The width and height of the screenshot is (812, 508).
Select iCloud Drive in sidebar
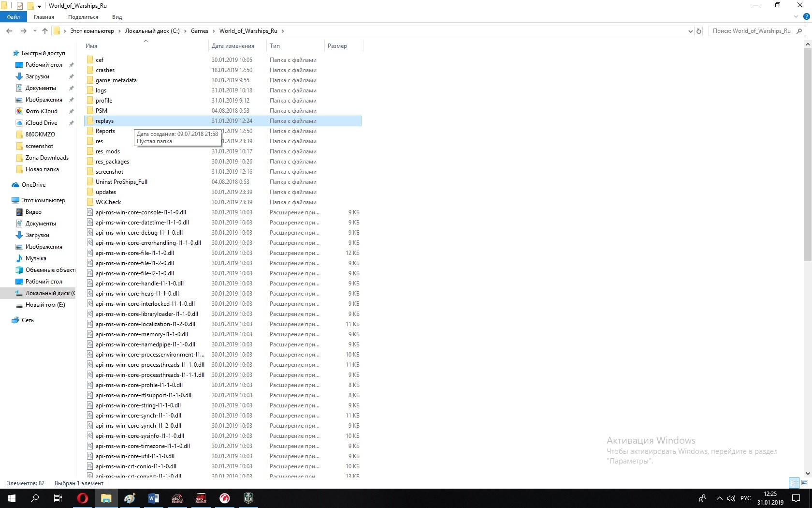(x=42, y=123)
